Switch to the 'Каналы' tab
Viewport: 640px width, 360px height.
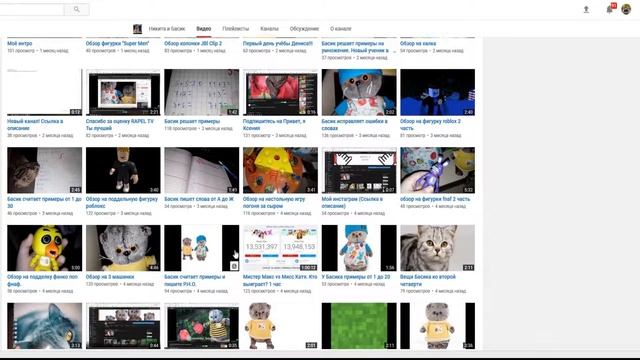pos(269,29)
